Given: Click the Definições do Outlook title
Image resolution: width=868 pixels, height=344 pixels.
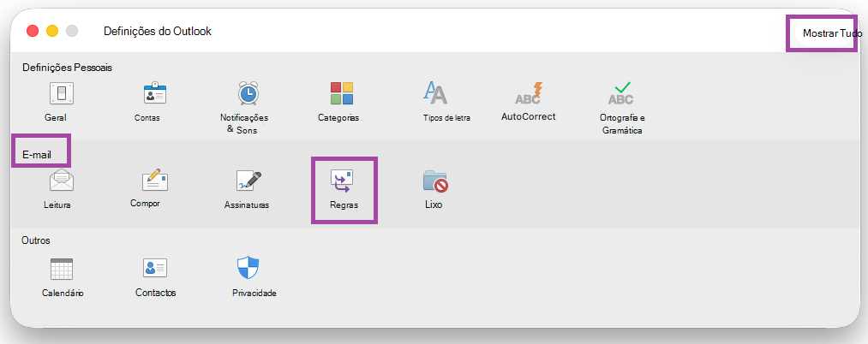Looking at the screenshot, I should pos(157,31).
